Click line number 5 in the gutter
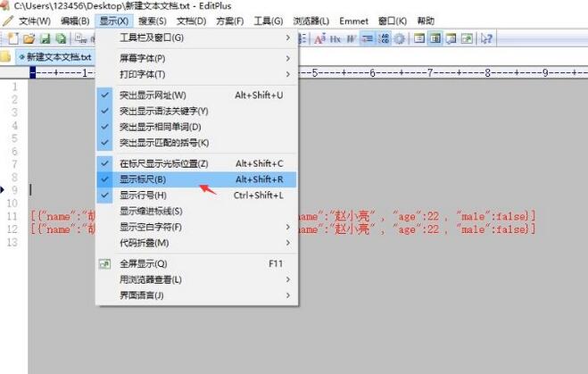The width and height of the screenshot is (588, 374). click(x=14, y=138)
